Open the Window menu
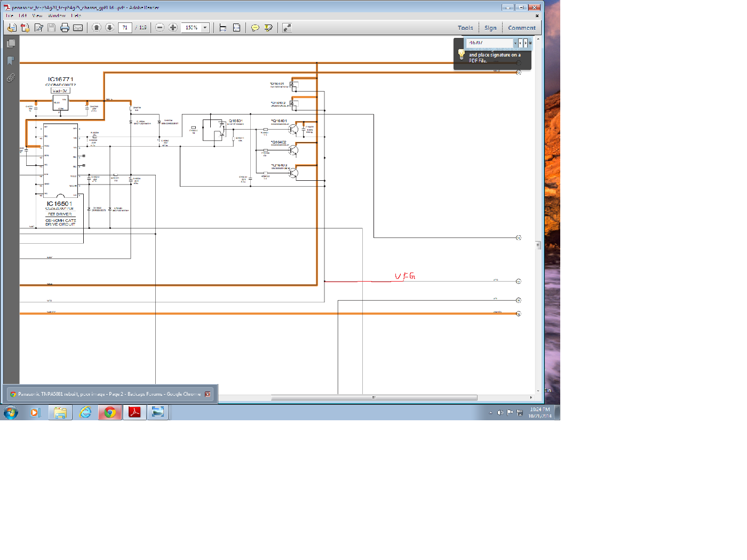 point(57,15)
